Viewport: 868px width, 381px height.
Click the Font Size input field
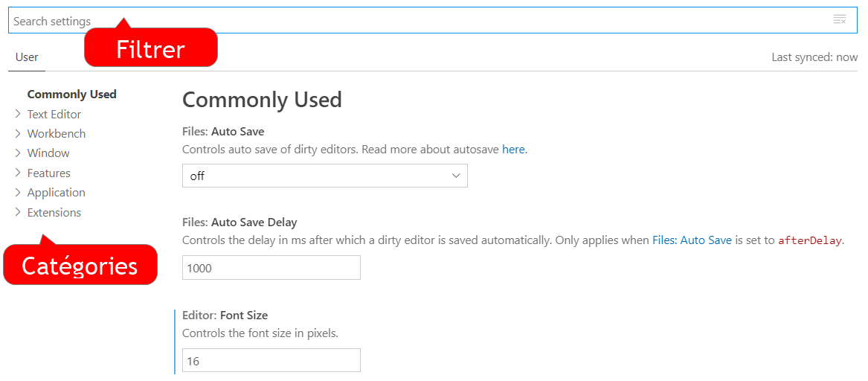[x=271, y=360]
